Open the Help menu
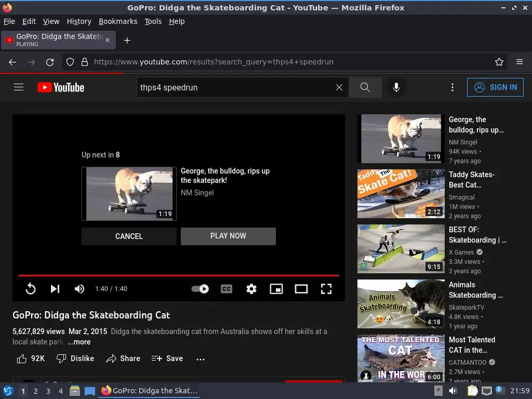 click(x=177, y=21)
